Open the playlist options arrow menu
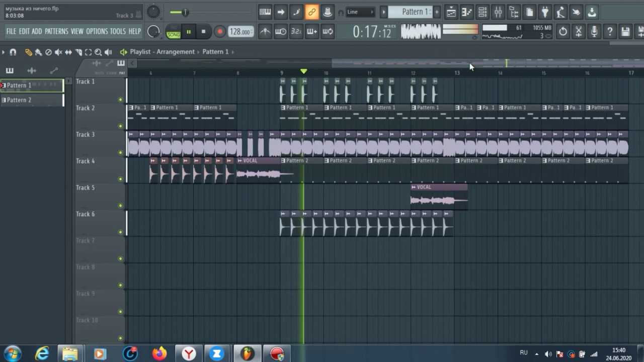644x362 pixels. (4, 52)
